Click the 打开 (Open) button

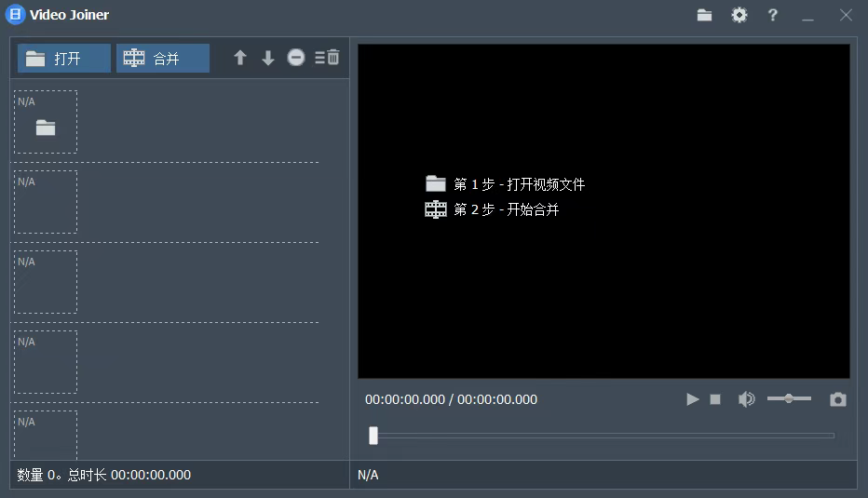click(64, 58)
